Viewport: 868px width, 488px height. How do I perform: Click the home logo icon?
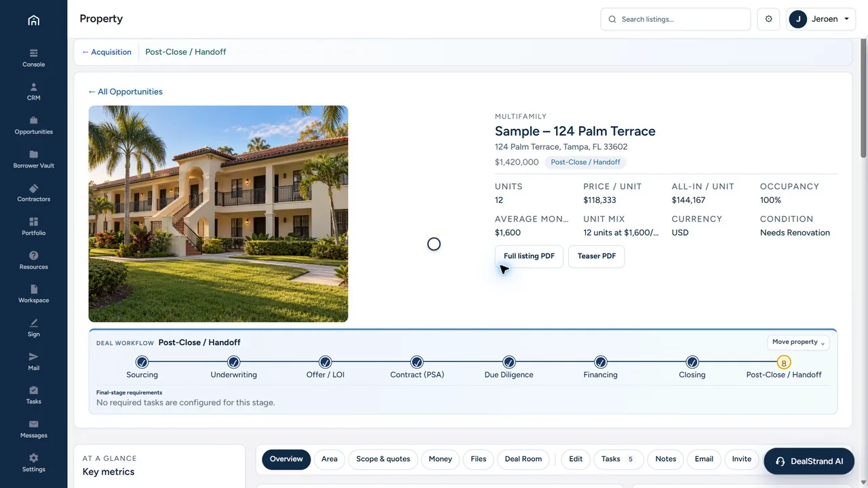33,20
